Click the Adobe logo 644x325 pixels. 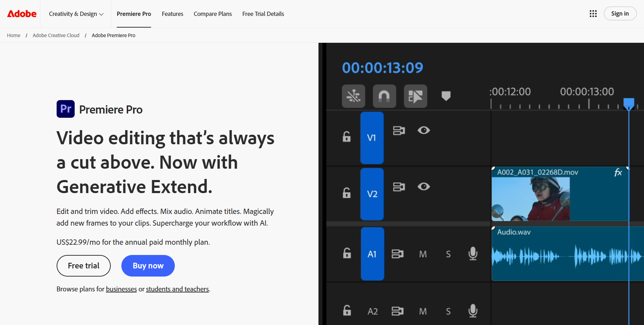[22, 14]
